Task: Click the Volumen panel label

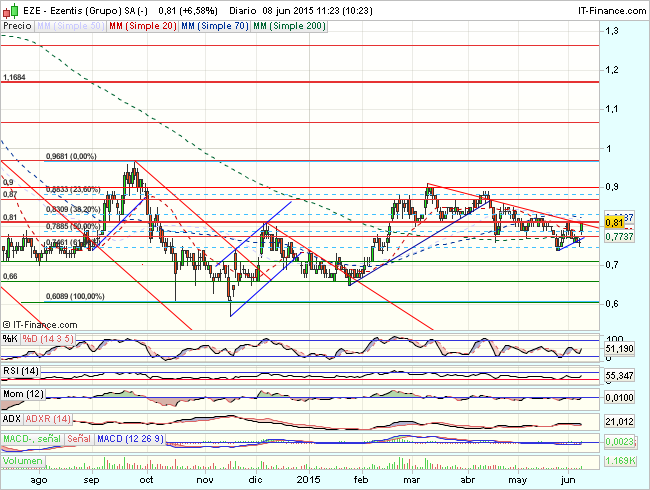Action: click(24, 461)
